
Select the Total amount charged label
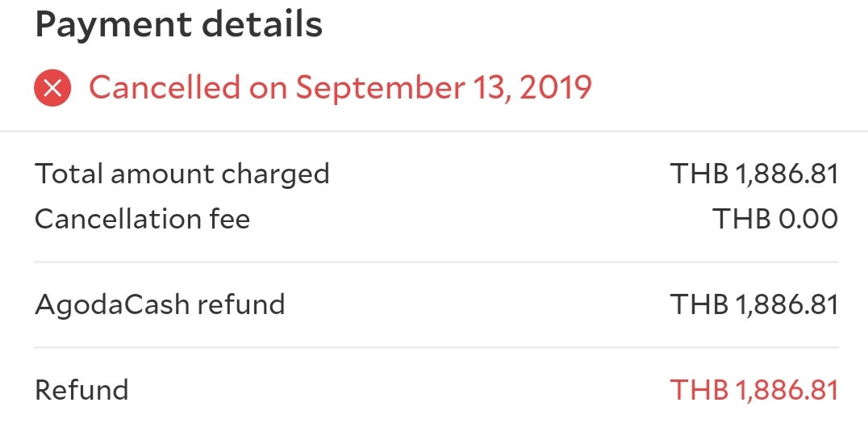click(182, 174)
